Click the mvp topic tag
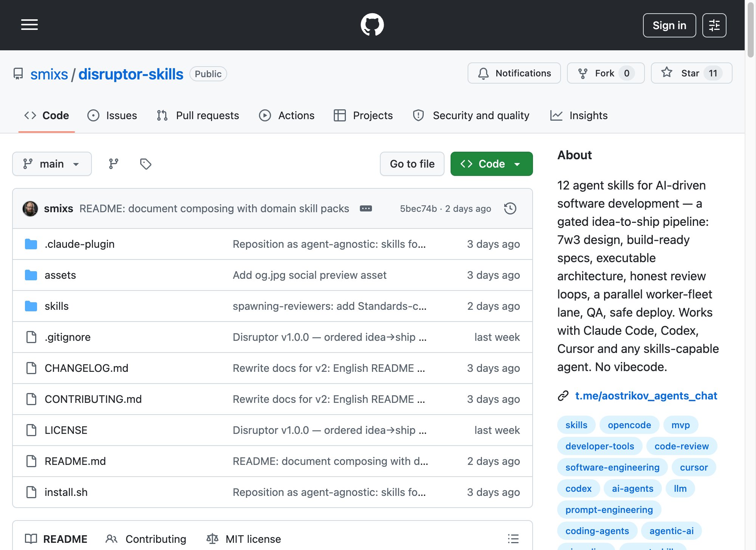The width and height of the screenshot is (756, 550). point(680,425)
